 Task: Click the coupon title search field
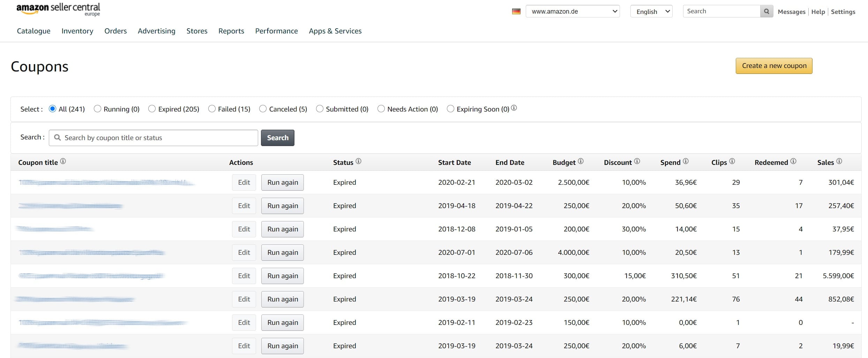154,138
